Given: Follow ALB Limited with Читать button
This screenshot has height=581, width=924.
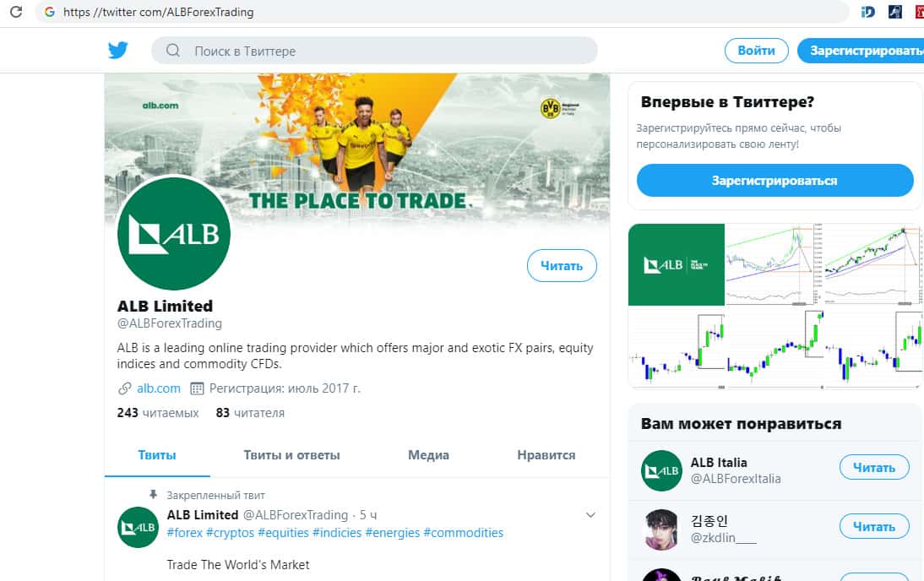Looking at the screenshot, I should tap(562, 266).
